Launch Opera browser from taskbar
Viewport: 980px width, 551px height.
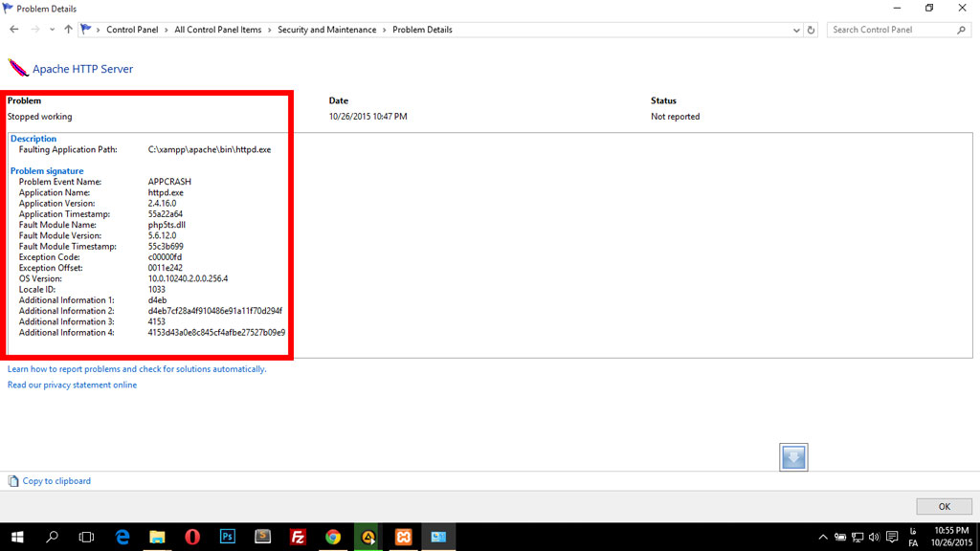pos(191,538)
